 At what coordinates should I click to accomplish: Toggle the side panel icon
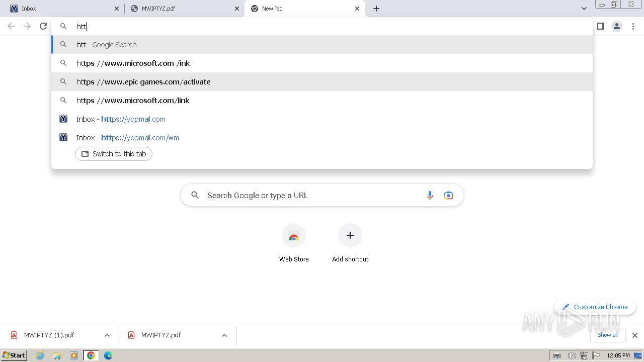(600, 26)
